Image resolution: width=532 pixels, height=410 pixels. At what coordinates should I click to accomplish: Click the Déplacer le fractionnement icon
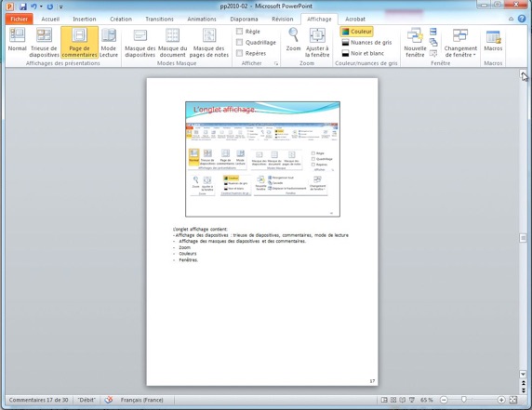pos(433,53)
